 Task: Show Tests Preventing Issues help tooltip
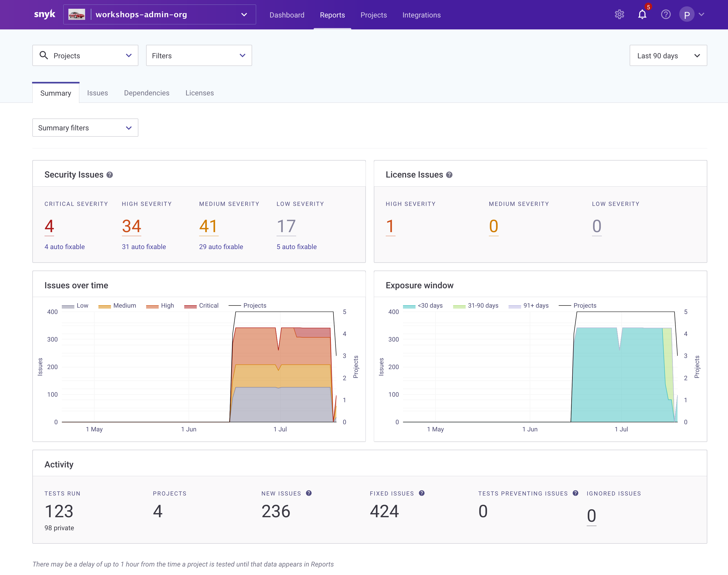pos(576,493)
